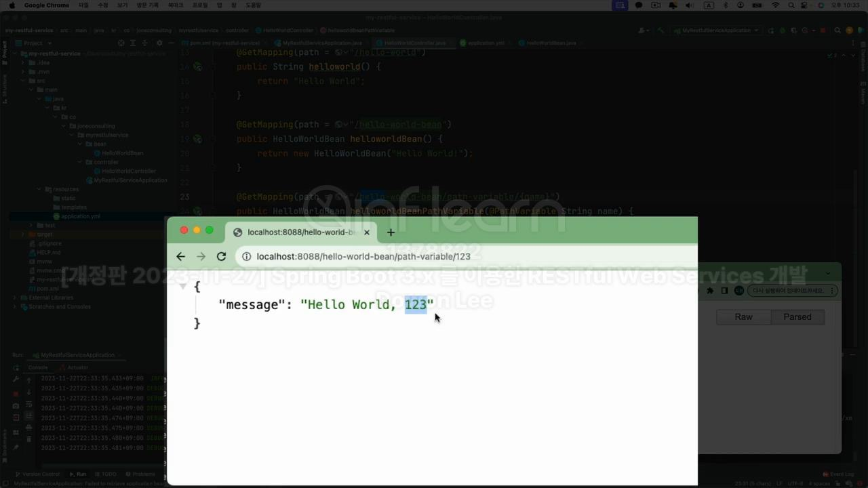This screenshot has height=488, width=868.
Task: Collapse the src folder in project tree
Action: [x=23, y=81]
